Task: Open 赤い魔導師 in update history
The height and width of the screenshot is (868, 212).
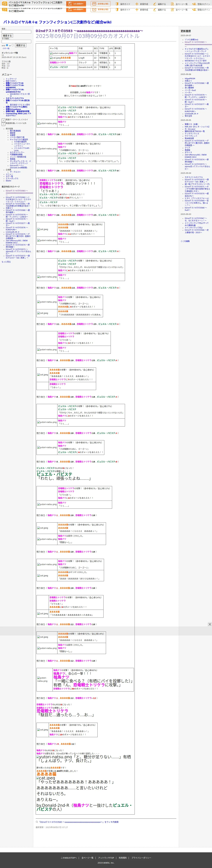Action: click(x=189, y=88)
